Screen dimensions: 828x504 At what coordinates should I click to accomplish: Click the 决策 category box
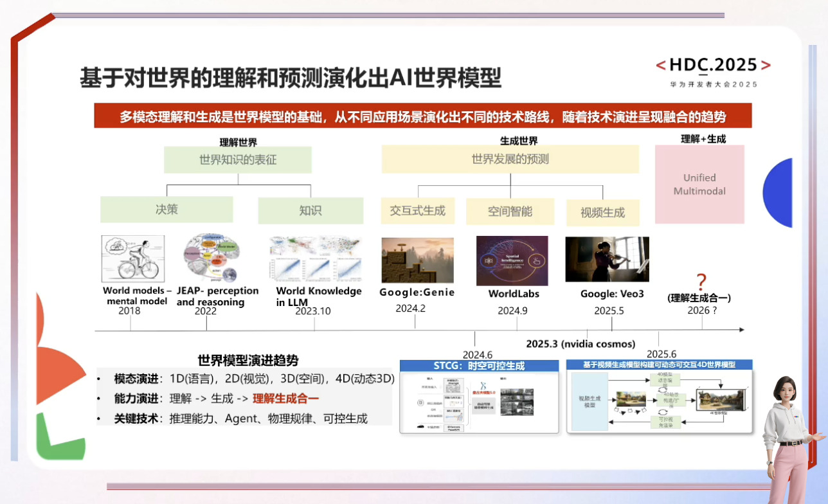pos(166,210)
